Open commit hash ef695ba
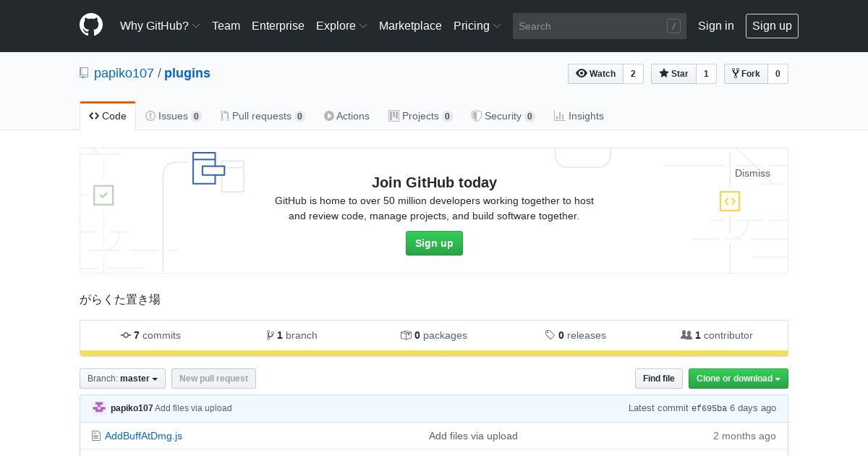The image size is (868, 456). 709,408
